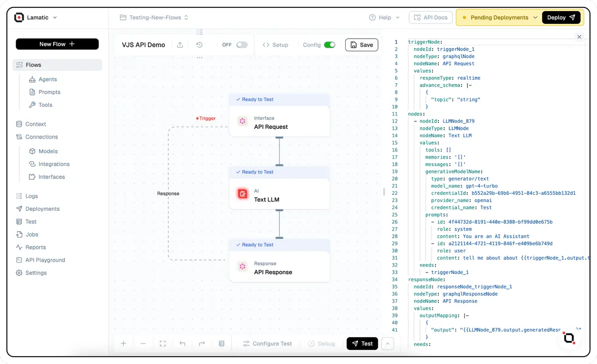This screenshot has height=364, width=597.
Task: Open Logs in the sidebar
Action: (32, 196)
